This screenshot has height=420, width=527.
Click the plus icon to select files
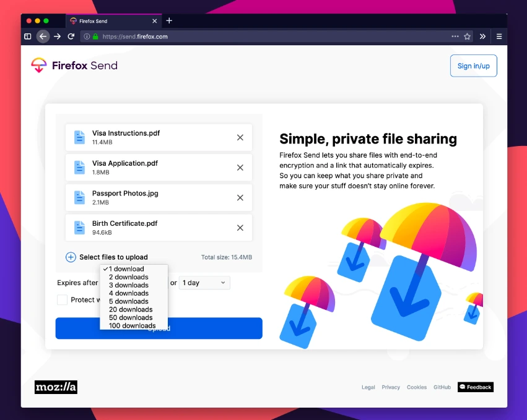point(71,257)
